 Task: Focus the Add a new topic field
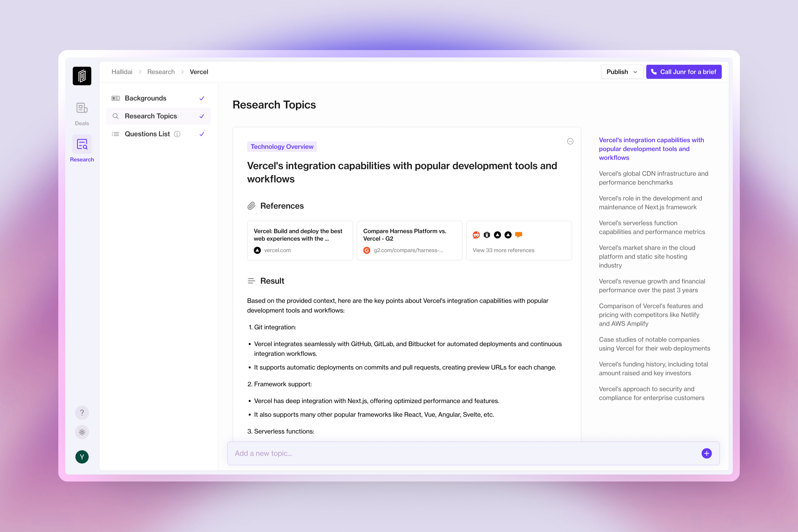pos(473,453)
